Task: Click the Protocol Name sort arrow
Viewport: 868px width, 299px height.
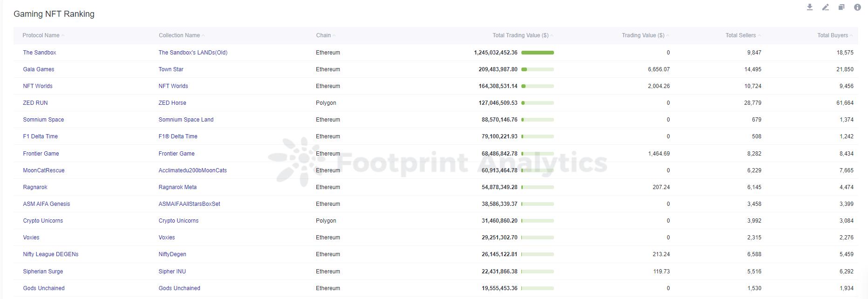Action: 63,35
